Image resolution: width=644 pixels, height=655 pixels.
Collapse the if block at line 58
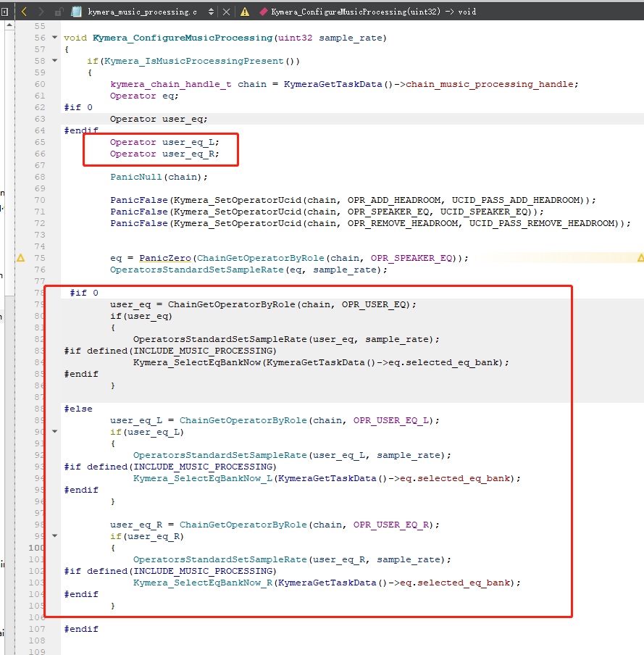coord(55,61)
